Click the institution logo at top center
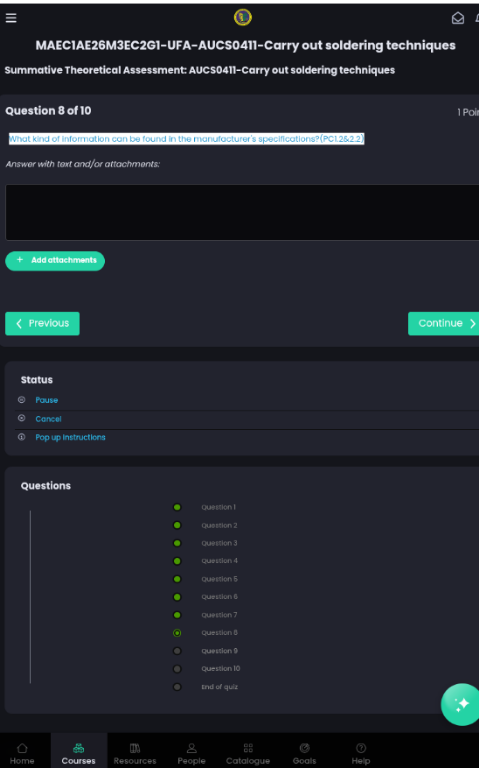The image size is (479, 768). [242, 18]
